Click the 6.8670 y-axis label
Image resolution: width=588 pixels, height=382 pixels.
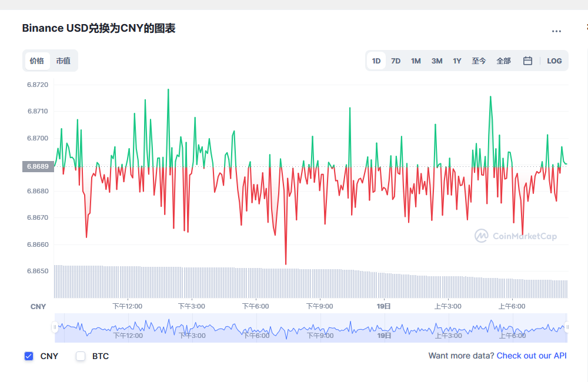[38, 217]
